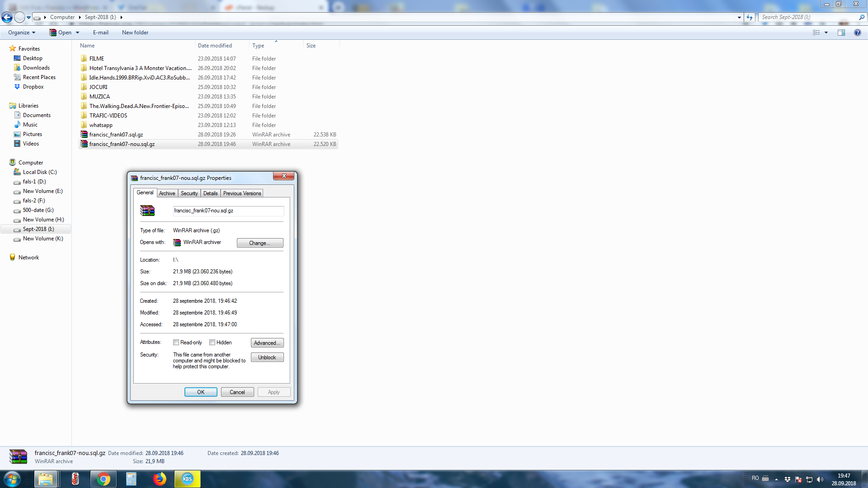Select Local Disk (C:) in the sidebar
Screen dimensions: 868x488
pyautogui.click(x=40, y=172)
